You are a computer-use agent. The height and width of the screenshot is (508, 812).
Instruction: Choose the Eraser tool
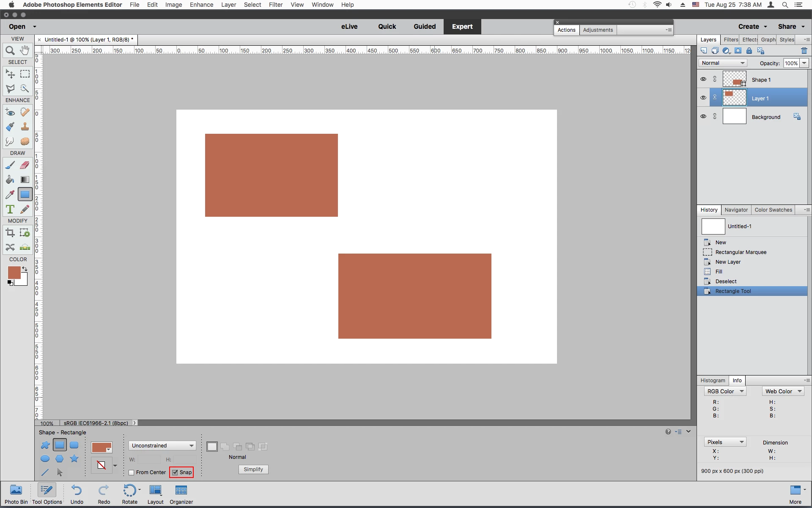[25, 165]
